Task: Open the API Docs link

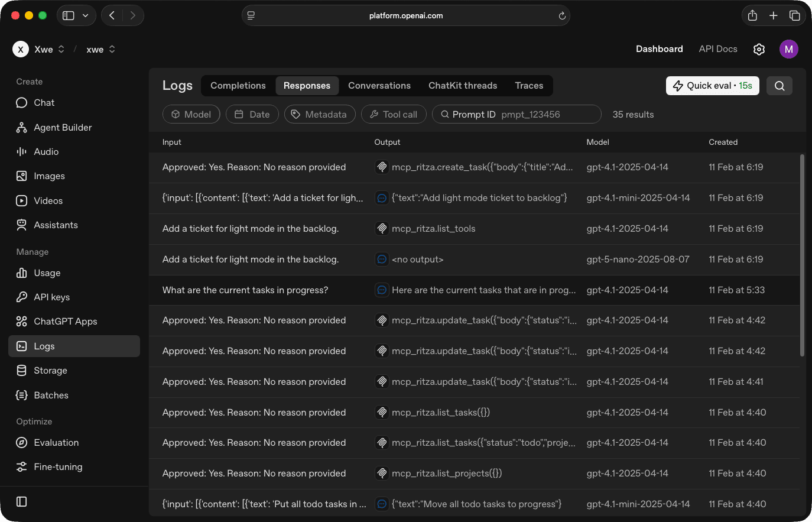Action: pos(717,49)
